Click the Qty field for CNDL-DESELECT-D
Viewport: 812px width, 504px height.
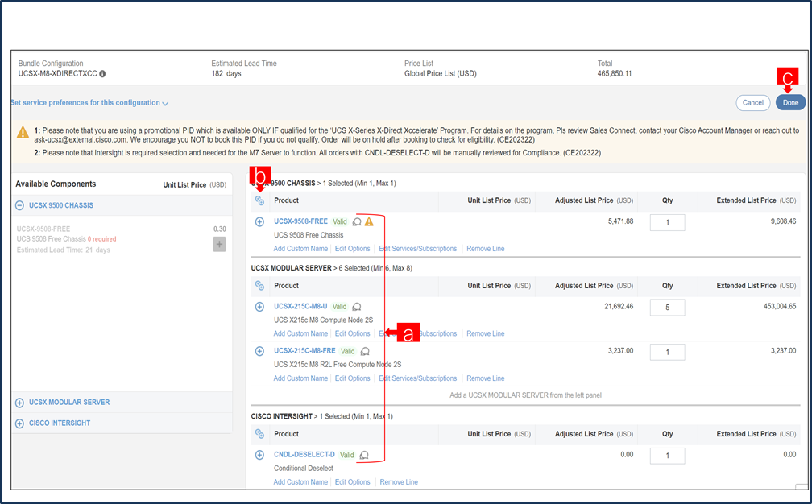(x=668, y=456)
